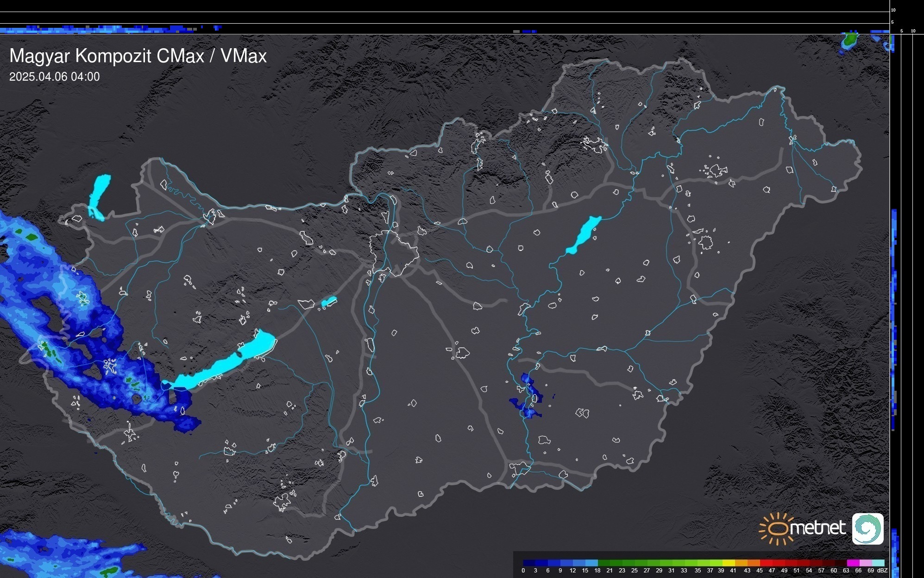The image size is (924, 578).
Task: Click the dark green 18 dBZ swatch
Action: [603, 563]
